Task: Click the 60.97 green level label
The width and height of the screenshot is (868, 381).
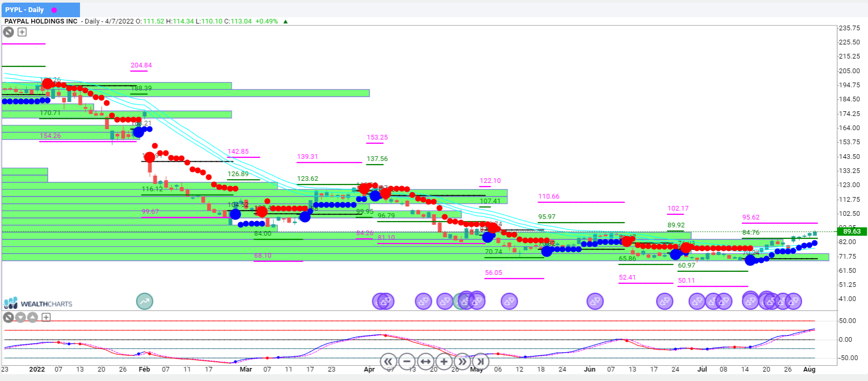Action: click(x=687, y=265)
